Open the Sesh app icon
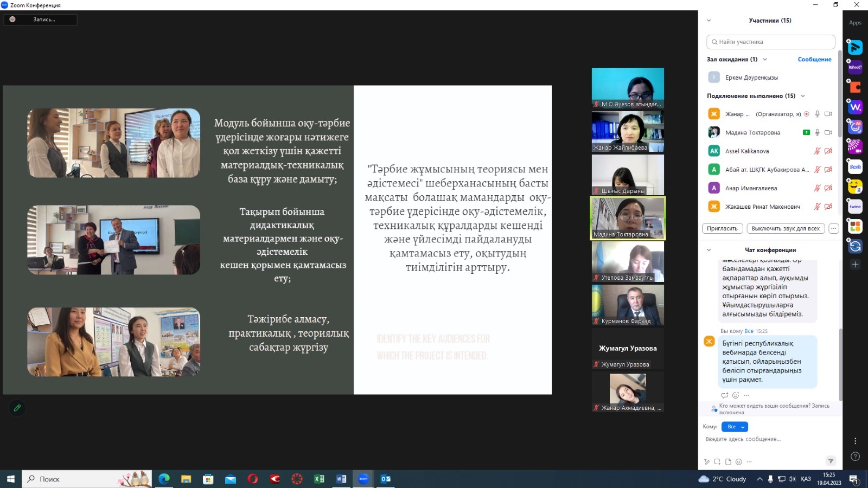The height and width of the screenshot is (488, 868). (x=855, y=167)
